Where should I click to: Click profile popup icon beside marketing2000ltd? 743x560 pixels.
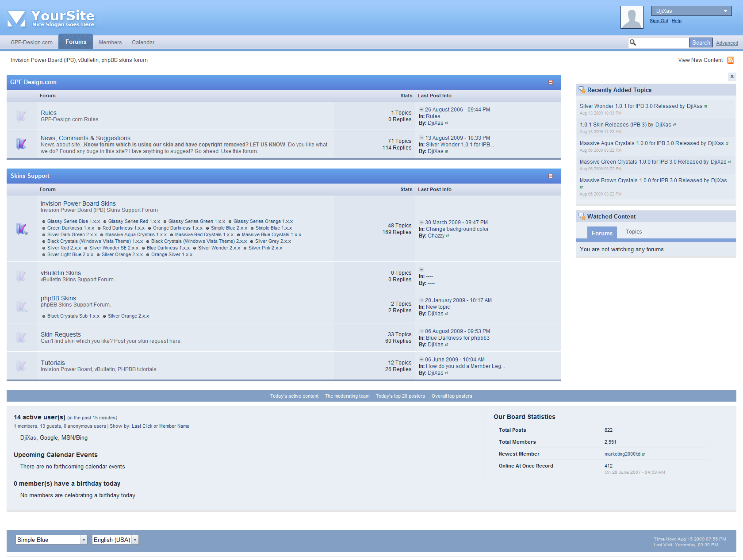coord(643,454)
